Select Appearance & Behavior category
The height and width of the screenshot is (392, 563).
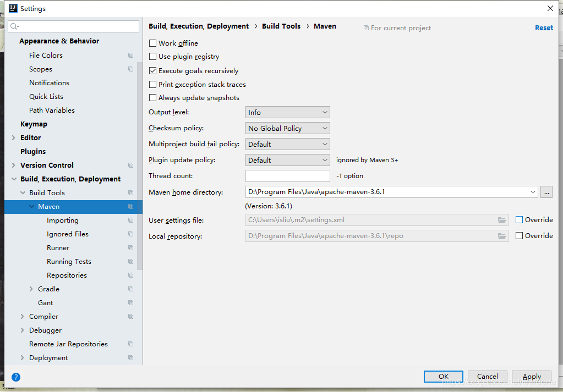tap(59, 41)
